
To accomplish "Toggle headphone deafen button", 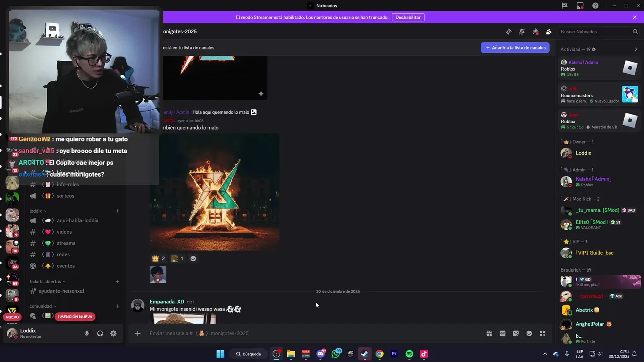I will pos(100,333).
